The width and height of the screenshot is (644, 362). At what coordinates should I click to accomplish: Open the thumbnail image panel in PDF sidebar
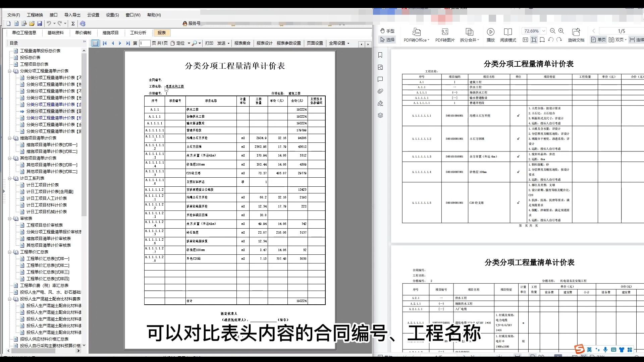click(x=380, y=67)
